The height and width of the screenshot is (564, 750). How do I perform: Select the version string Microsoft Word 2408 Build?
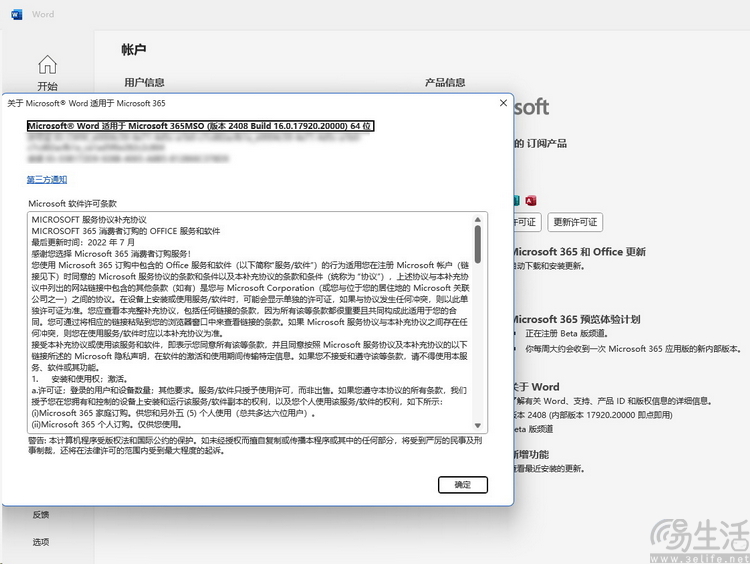point(200,126)
